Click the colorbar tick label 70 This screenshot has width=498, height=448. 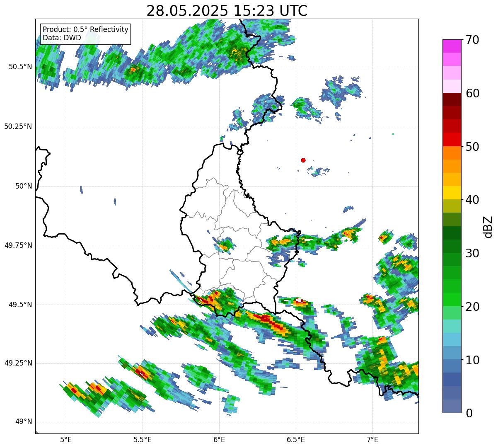tap(472, 40)
